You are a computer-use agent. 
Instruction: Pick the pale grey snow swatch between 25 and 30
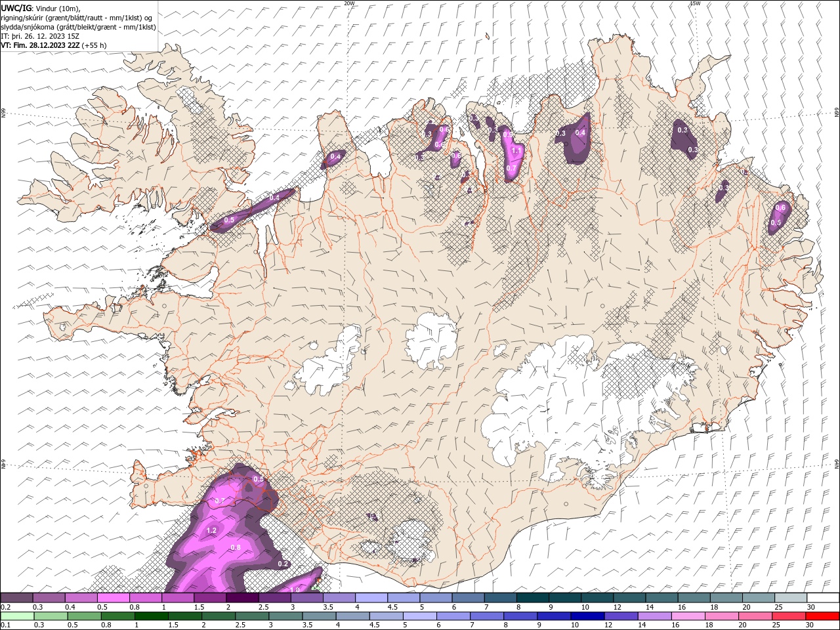click(791, 597)
